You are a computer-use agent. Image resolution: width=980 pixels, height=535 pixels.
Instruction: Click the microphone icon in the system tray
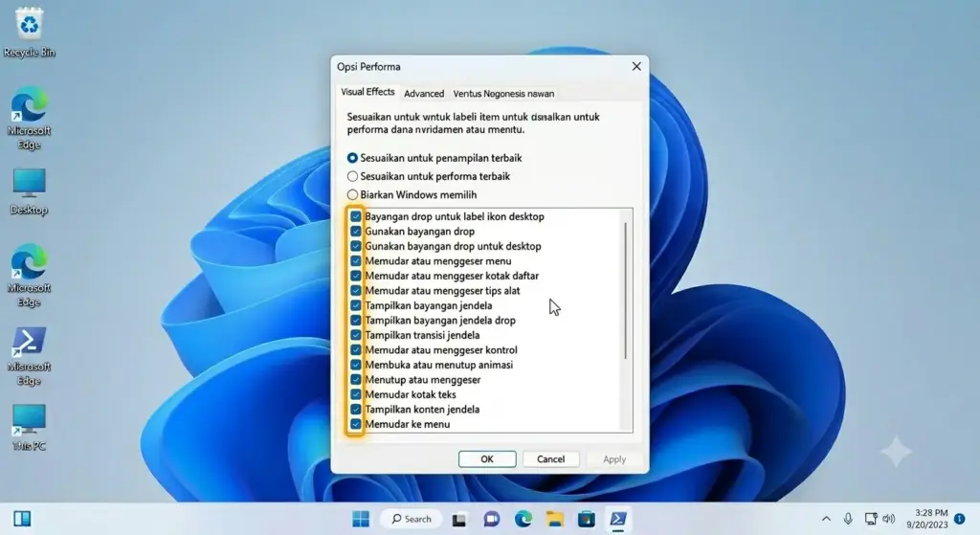click(848, 519)
